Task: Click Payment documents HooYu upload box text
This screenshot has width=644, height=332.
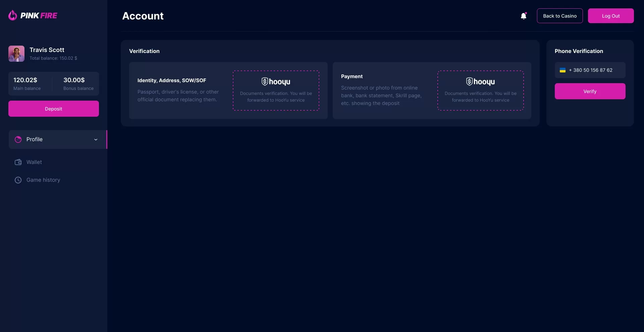Action: 481,97
